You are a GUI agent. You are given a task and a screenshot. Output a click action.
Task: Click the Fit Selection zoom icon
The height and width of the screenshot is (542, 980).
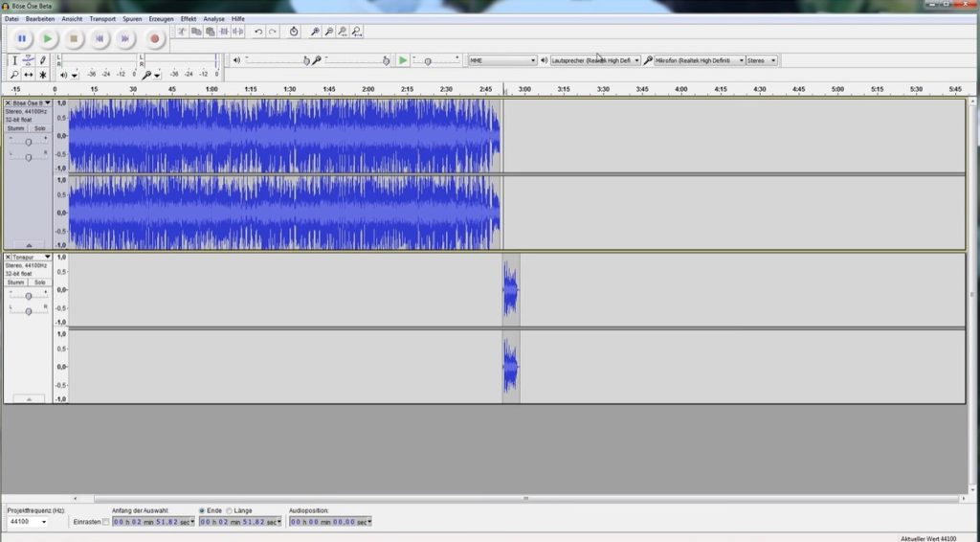(x=343, y=32)
